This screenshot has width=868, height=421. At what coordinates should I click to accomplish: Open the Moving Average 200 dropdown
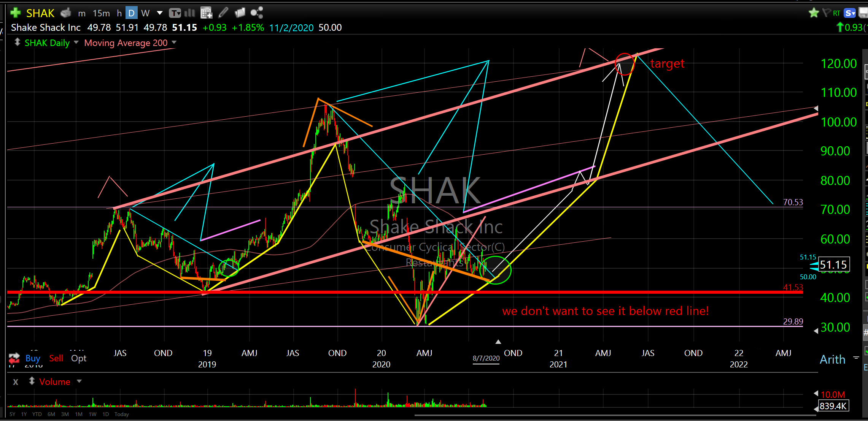[x=174, y=43]
